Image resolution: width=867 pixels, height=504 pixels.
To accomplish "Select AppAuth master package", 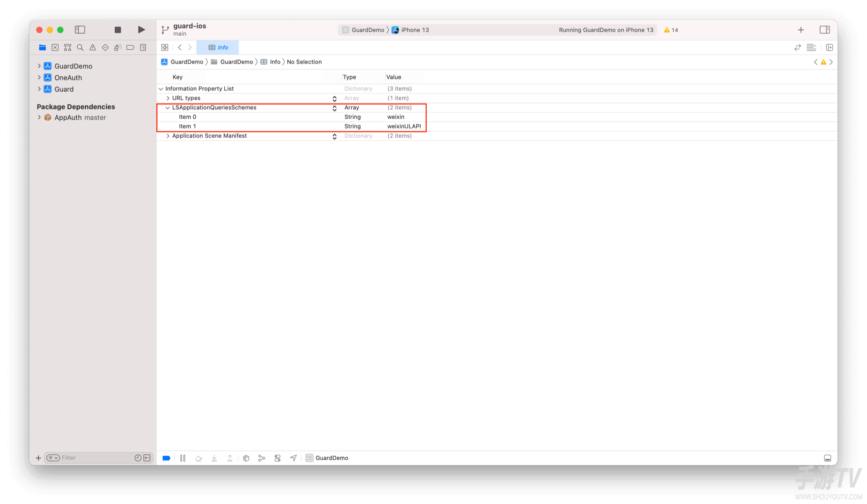I will click(x=75, y=117).
